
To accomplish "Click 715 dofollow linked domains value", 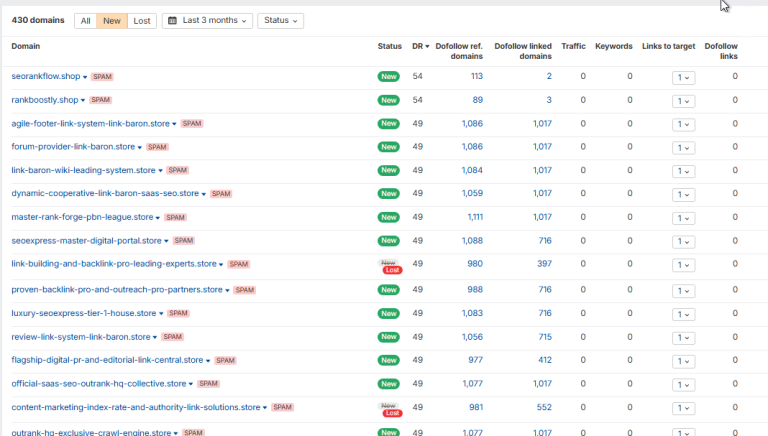I will [545, 337].
